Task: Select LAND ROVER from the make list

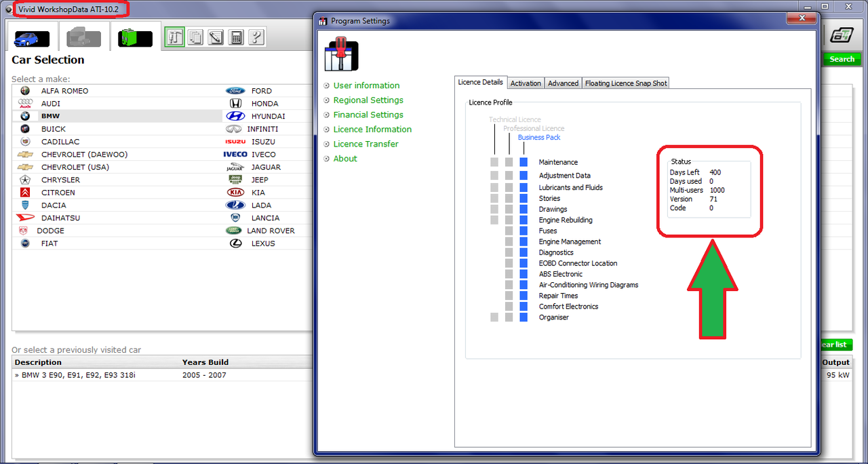Action: (x=271, y=231)
